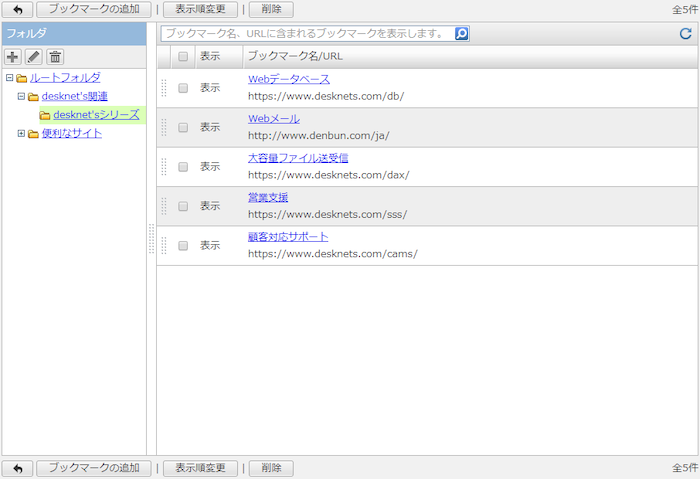
Task: Click drag handle of Webデータベース row
Action: 164,88
